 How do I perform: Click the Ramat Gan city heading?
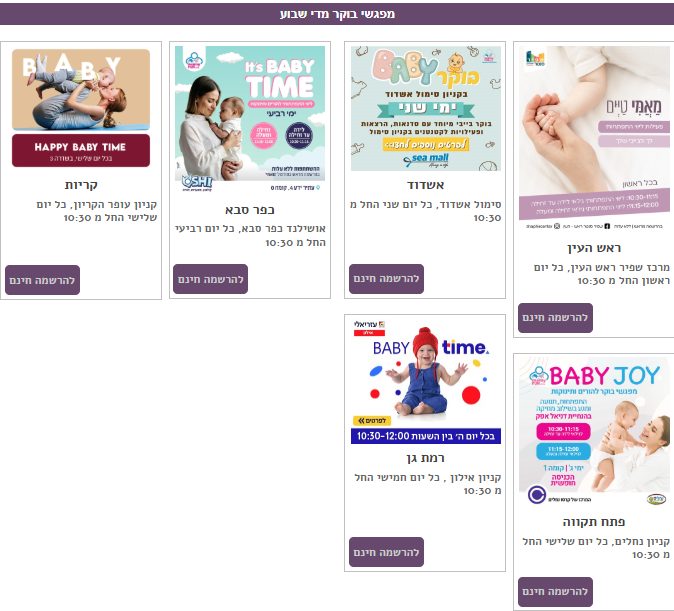click(x=426, y=458)
